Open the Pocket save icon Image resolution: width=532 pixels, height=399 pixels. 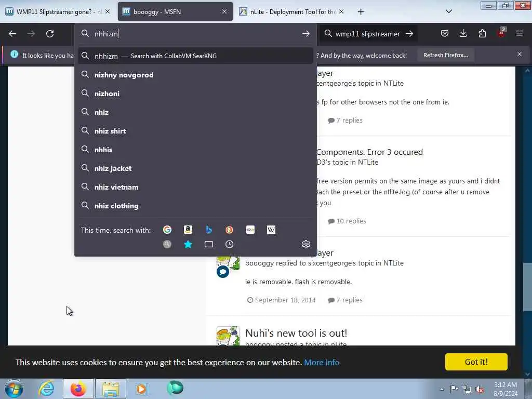(x=445, y=33)
